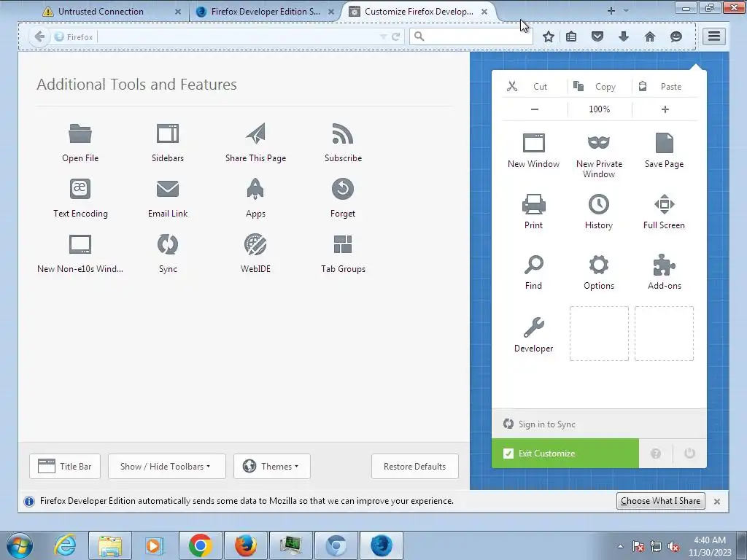Screen dimensions: 747x560
Task: Click Paste in the edit controls
Action: [x=665, y=87]
